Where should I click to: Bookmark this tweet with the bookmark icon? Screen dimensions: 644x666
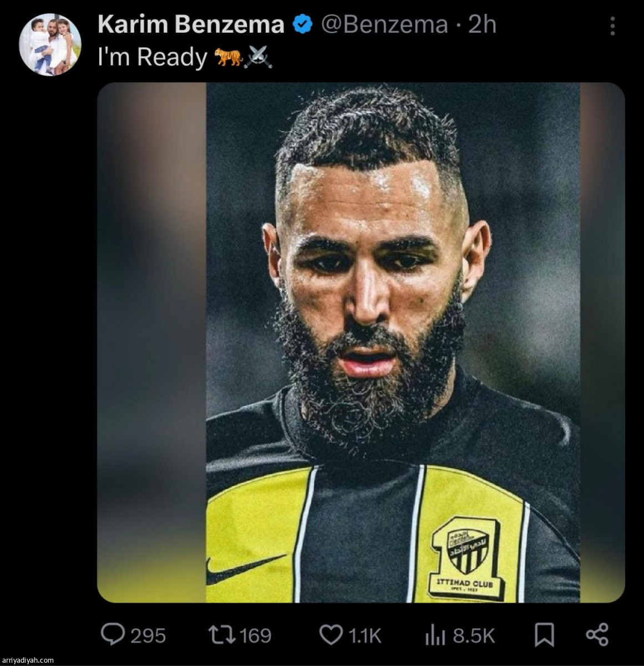click(x=544, y=635)
